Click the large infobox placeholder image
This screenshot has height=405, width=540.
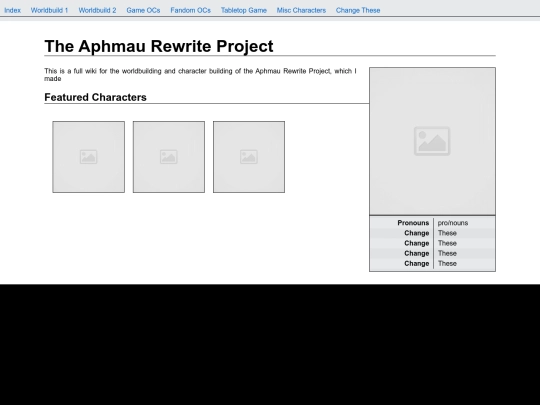[432, 141]
